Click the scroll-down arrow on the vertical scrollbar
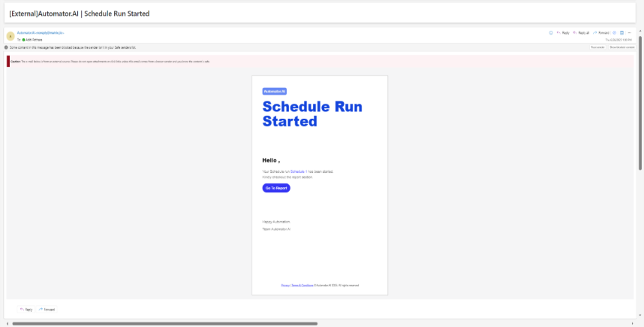 [640, 316]
